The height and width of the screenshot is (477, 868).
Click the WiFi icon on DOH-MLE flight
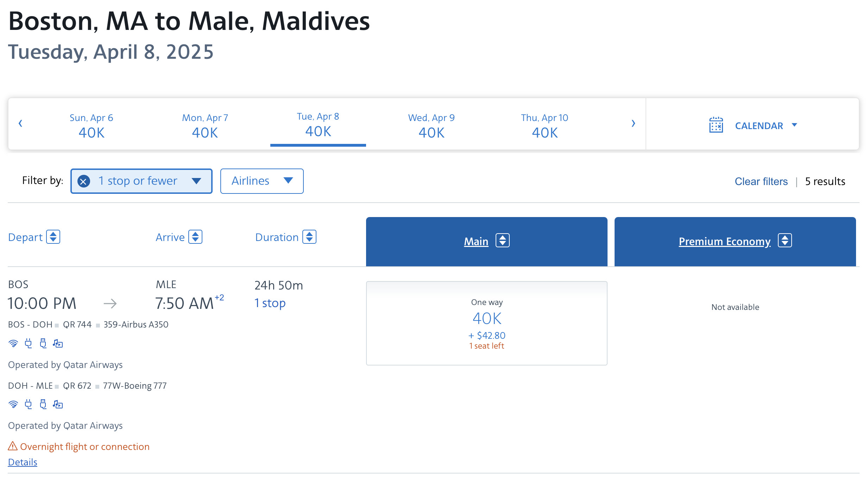coord(13,404)
